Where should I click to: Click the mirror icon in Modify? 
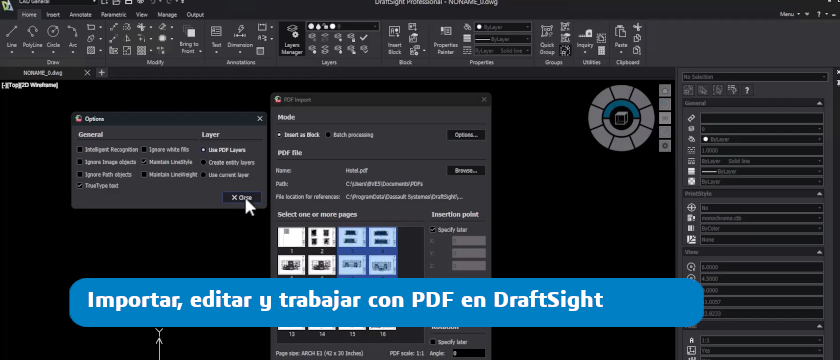click(x=128, y=39)
